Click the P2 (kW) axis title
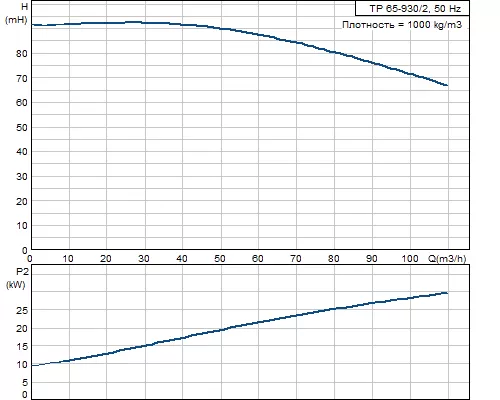The width and height of the screenshot is (500, 400). click(x=16, y=278)
